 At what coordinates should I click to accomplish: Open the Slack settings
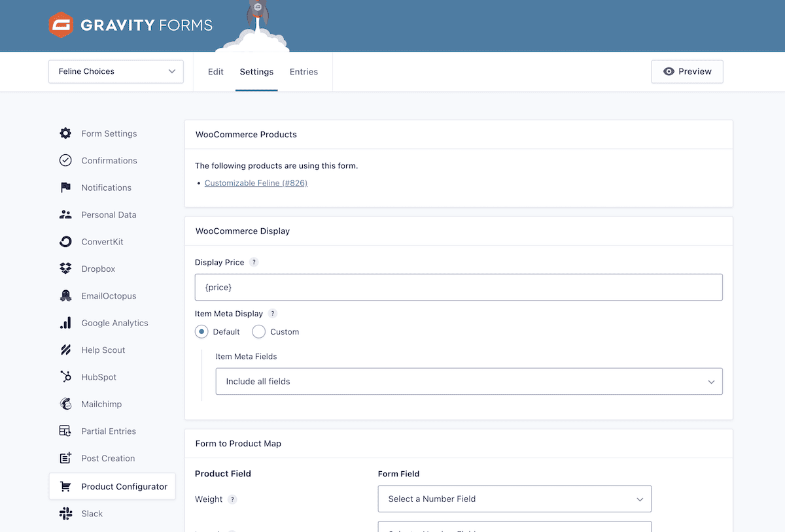[92, 514]
